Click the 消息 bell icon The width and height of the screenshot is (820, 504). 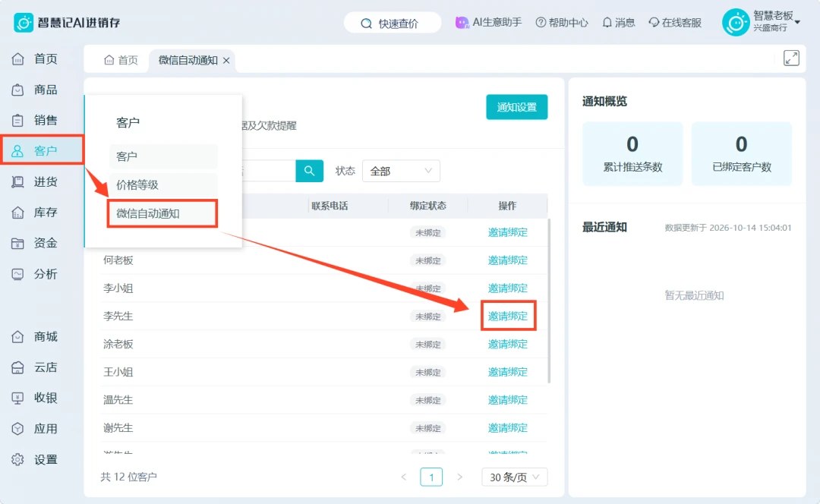pos(607,23)
